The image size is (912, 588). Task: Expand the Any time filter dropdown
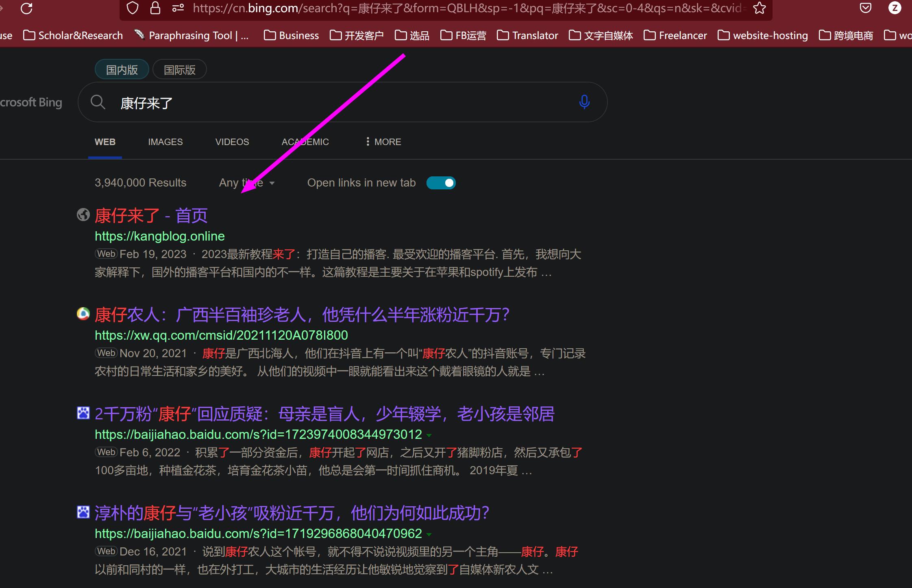click(x=247, y=183)
